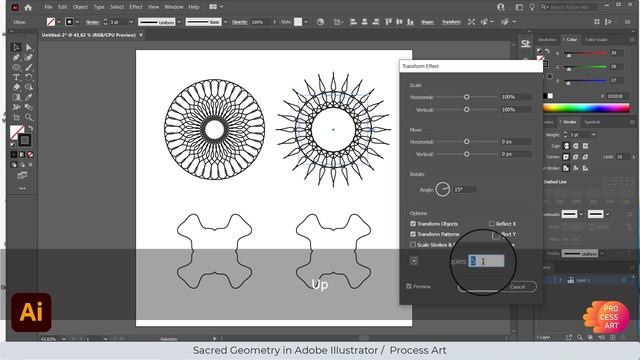Close the Untitled-2 document tab
This screenshot has width=640, height=360.
click(x=141, y=35)
